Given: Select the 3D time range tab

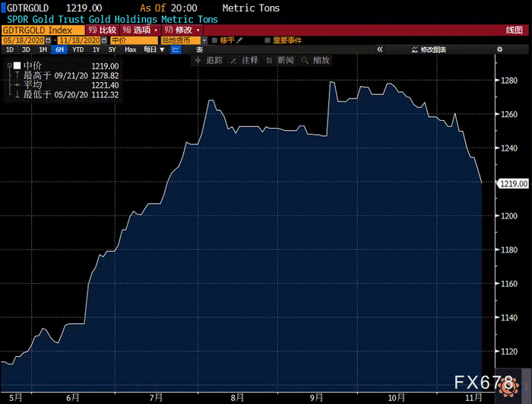Looking at the screenshot, I should 26,49.
